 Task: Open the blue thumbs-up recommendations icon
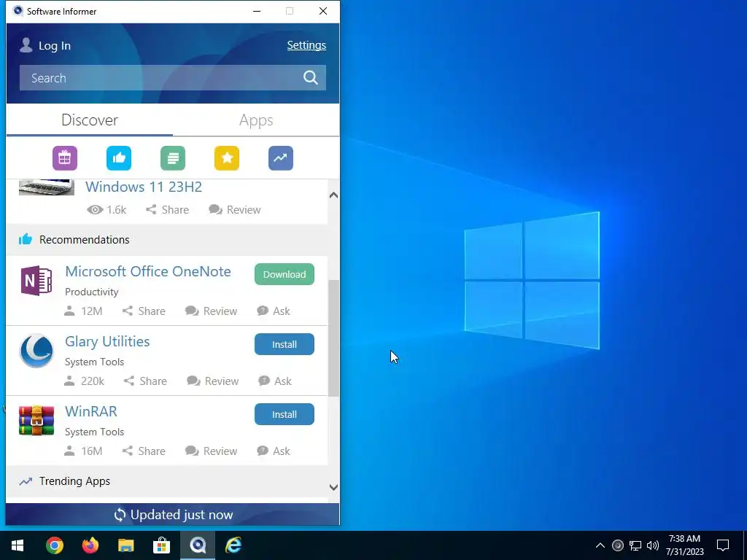pos(119,158)
